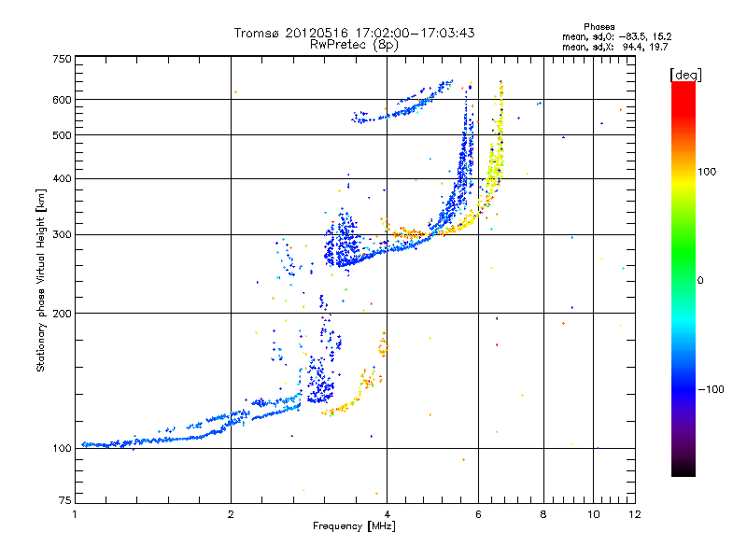
Task: Click the "RwPretec (8p)" subtitle
Action: point(354,45)
